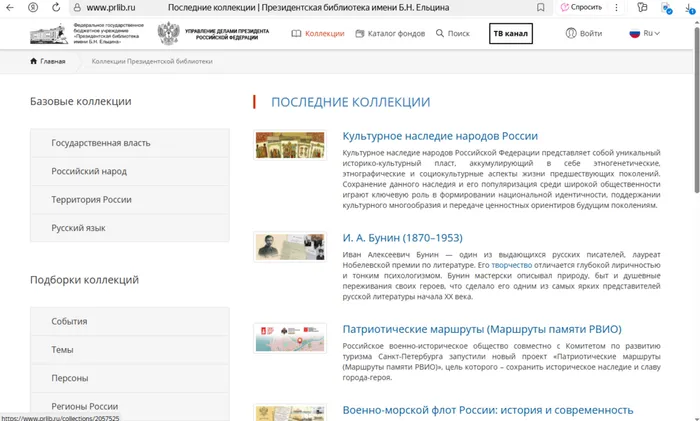
Task: Click the Войти login link
Action: (583, 33)
